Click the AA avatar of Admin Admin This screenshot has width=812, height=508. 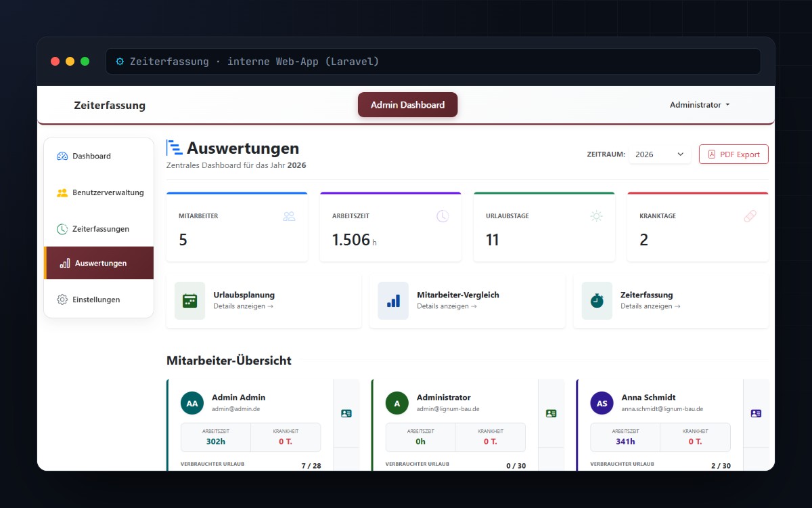click(x=192, y=403)
